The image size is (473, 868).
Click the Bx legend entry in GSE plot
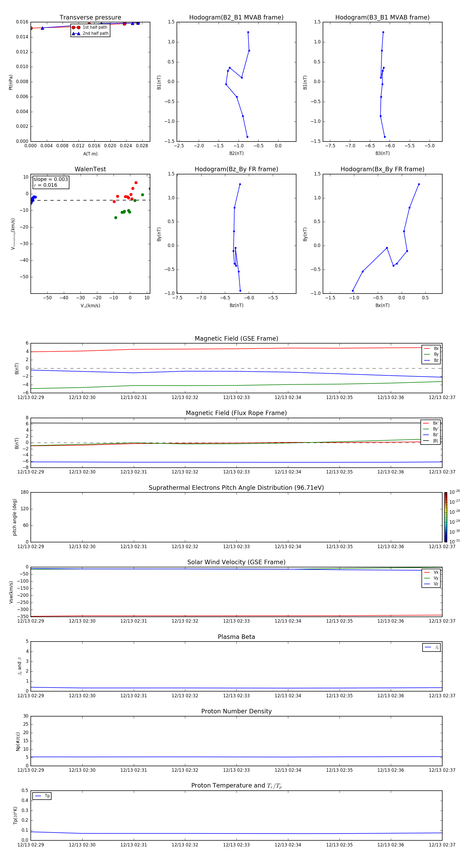click(x=431, y=349)
